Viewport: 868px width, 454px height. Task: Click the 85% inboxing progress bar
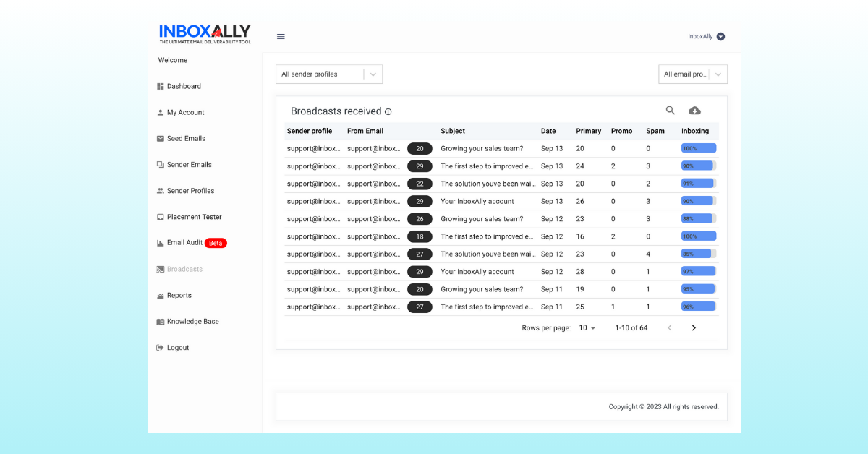pos(698,254)
